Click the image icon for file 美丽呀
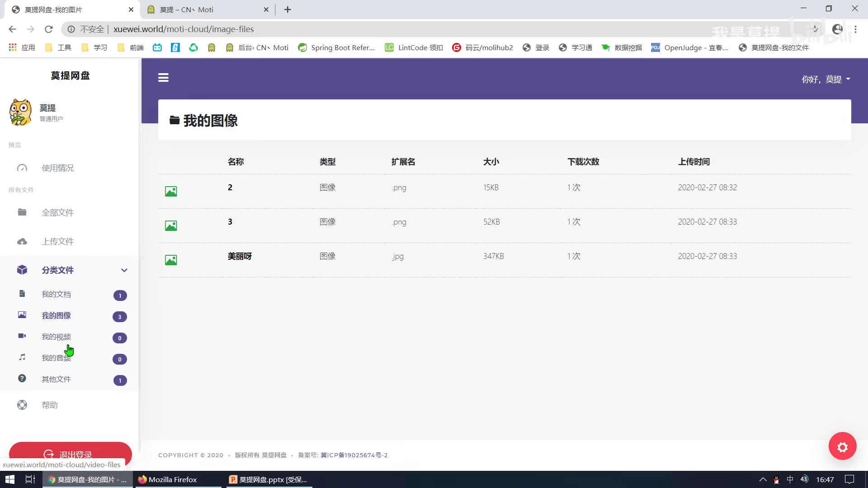This screenshot has height=488, width=868. [x=171, y=260]
